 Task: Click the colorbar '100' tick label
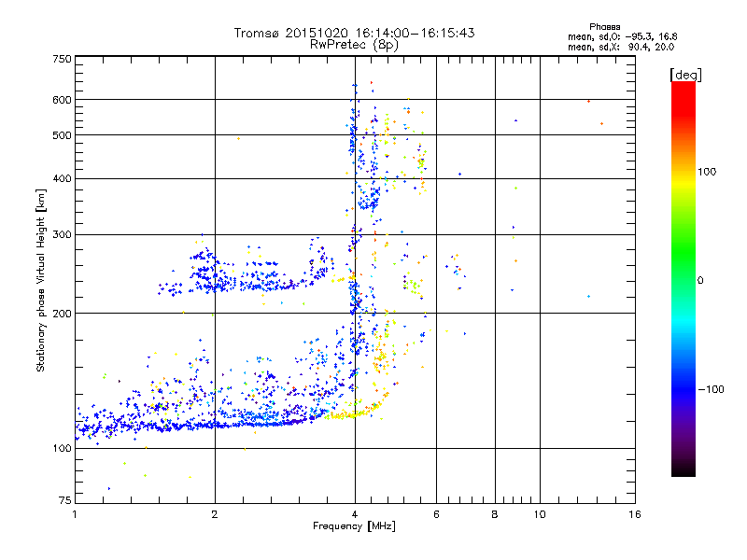707,172
